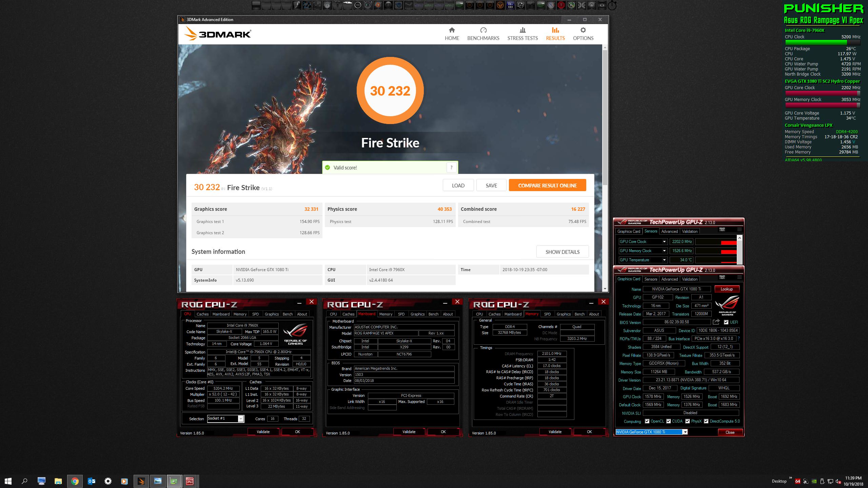Click the BIOS share/export arrow icon
The height and width of the screenshot is (488, 868).
[716, 322]
